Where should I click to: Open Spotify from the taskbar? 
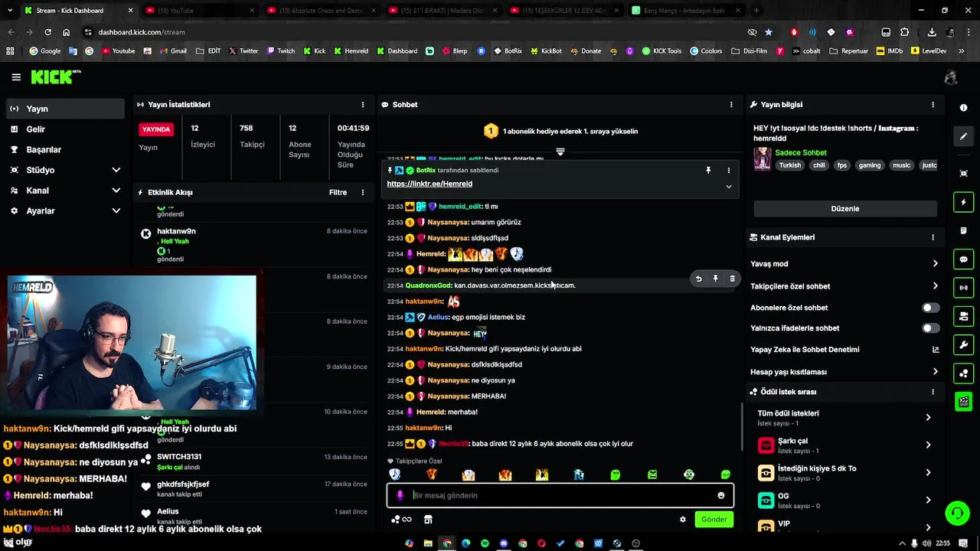point(485,543)
